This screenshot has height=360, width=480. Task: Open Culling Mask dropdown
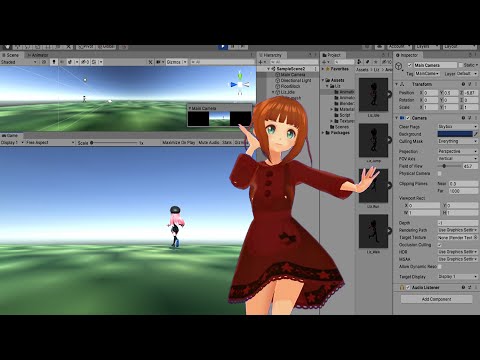[x=458, y=141]
